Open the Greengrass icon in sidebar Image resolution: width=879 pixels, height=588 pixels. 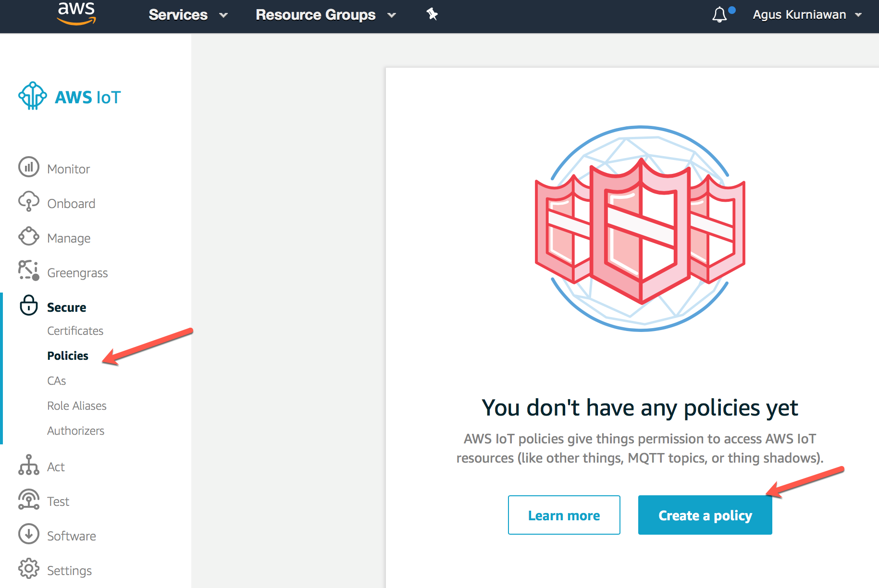point(29,271)
